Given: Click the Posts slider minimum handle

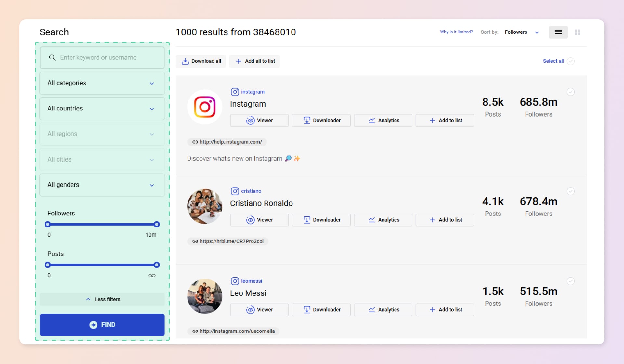Looking at the screenshot, I should coord(48,265).
